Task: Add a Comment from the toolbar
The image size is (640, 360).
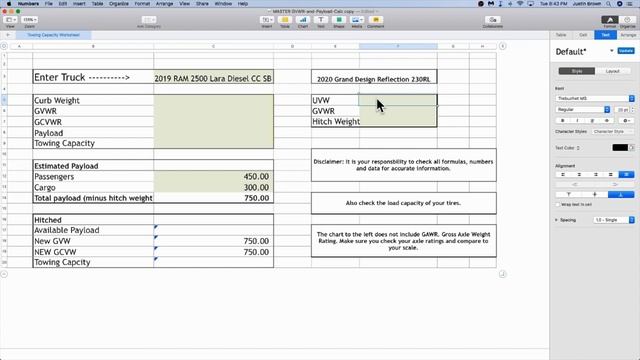Action: [376, 20]
